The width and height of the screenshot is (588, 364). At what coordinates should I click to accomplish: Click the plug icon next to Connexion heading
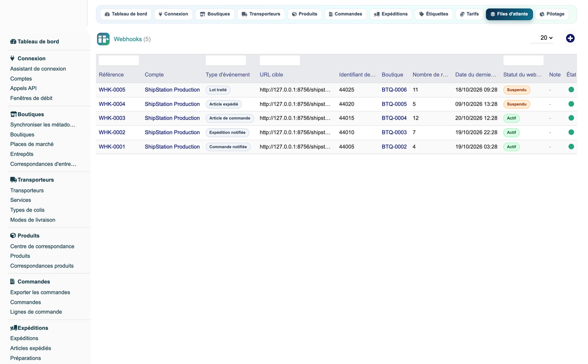13,58
